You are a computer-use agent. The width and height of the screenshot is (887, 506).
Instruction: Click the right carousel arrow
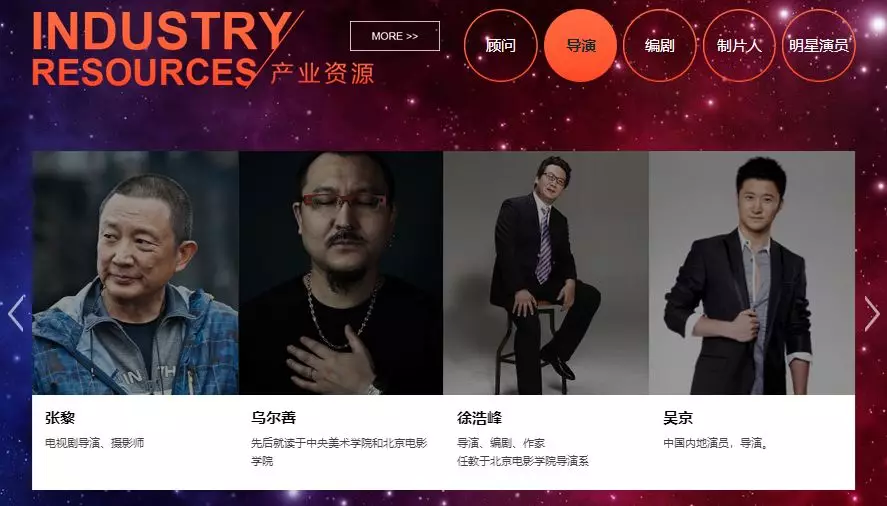tap(872, 314)
